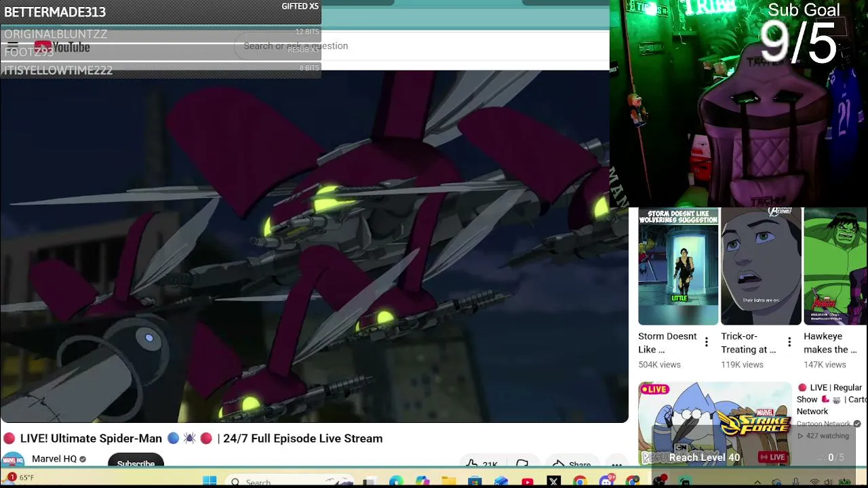The width and height of the screenshot is (868, 488).
Task: Open Google Chrome from the taskbar
Action: 580,482
